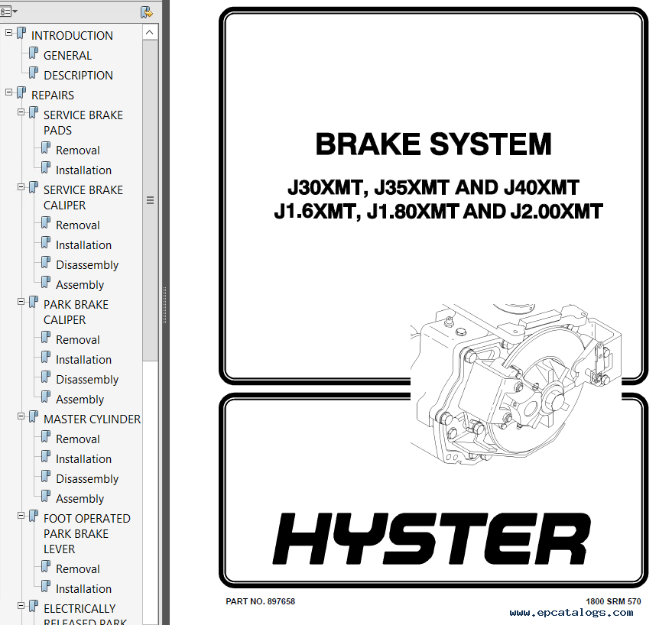Select MASTER CYLINDER bookmark
This screenshot has height=625, width=672.
(x=92, y=419)
